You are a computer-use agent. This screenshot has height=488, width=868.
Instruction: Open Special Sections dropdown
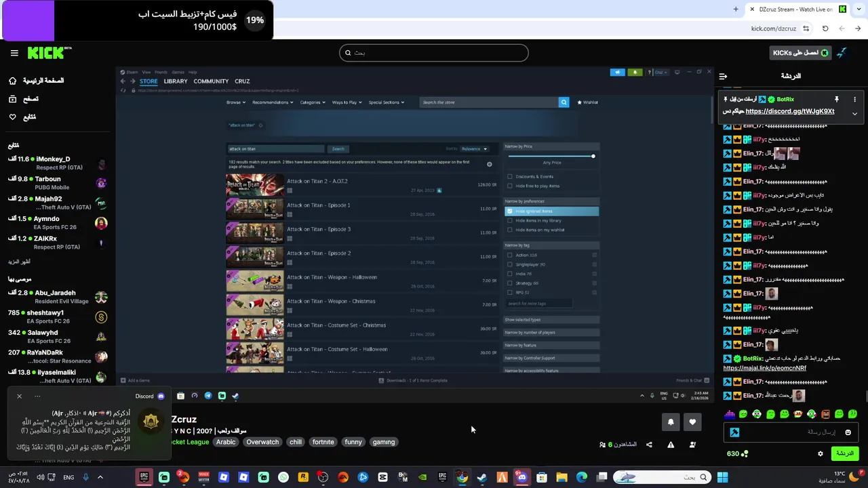pyautogui.click(x=387, y=102)
